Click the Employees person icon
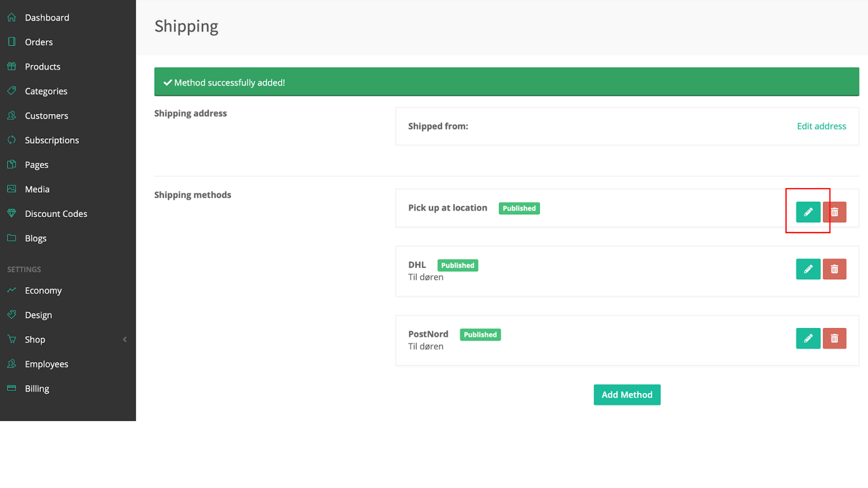868x488 pixels. (11, 364)
